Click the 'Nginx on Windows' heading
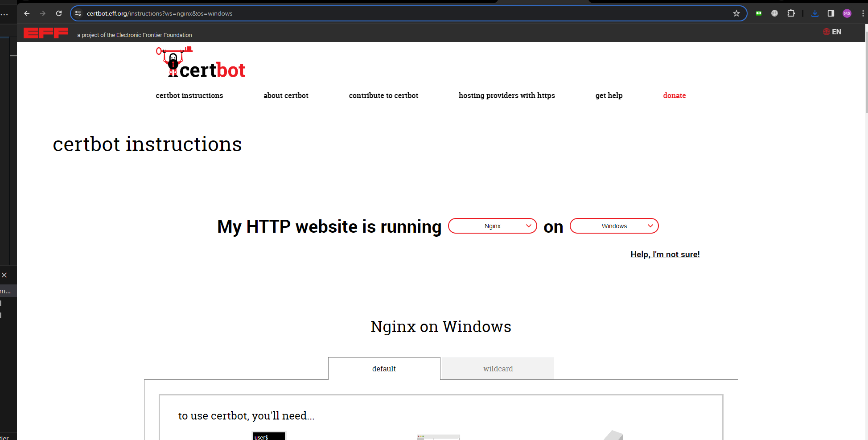868x440 pixels. click(x=441, y=327)
